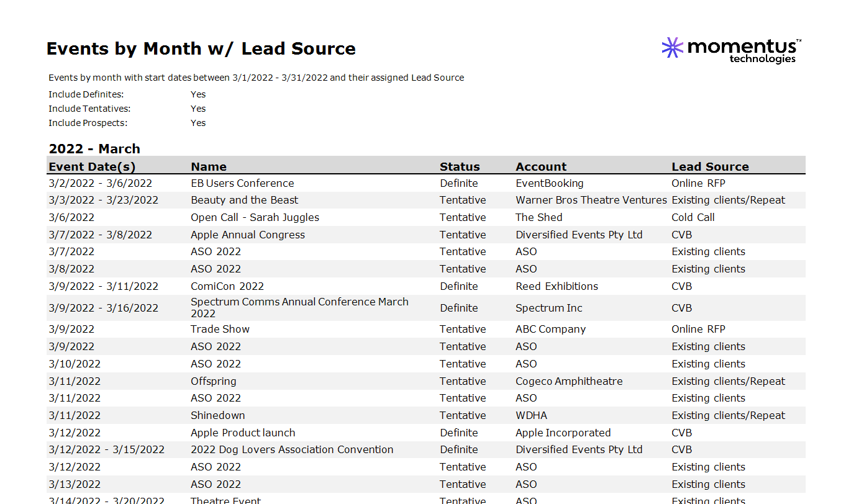This screenshot has width=851, height=504.
Task: Click 'Online RFP' for EB Users Conference
Action: [x=699, y=183]
